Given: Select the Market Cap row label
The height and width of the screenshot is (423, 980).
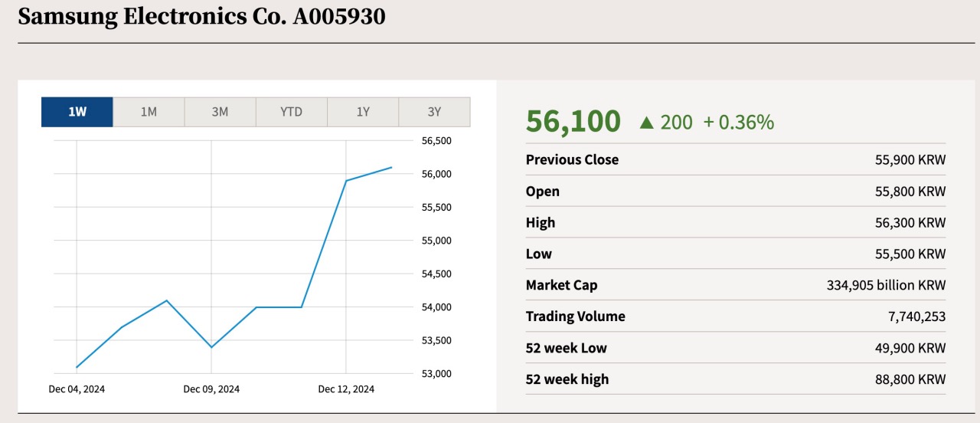Looking at the screenshot, I should pyautogui.click(x=561, y=285).
